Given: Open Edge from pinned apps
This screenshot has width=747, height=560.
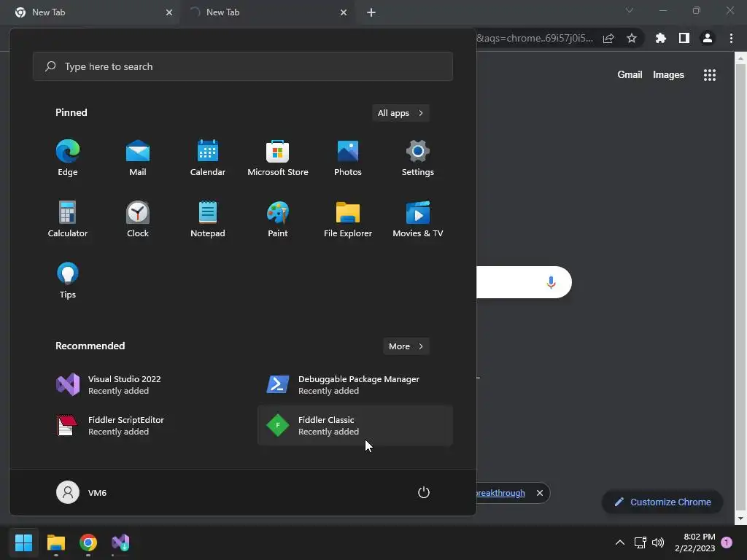Looking at the screenshot, I should (x=68, y=158).
